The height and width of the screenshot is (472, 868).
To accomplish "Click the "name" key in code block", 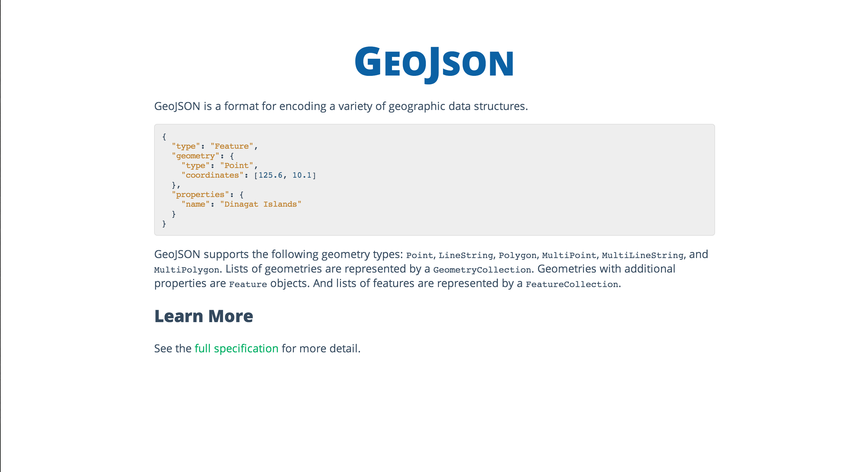I will [196, 204].
